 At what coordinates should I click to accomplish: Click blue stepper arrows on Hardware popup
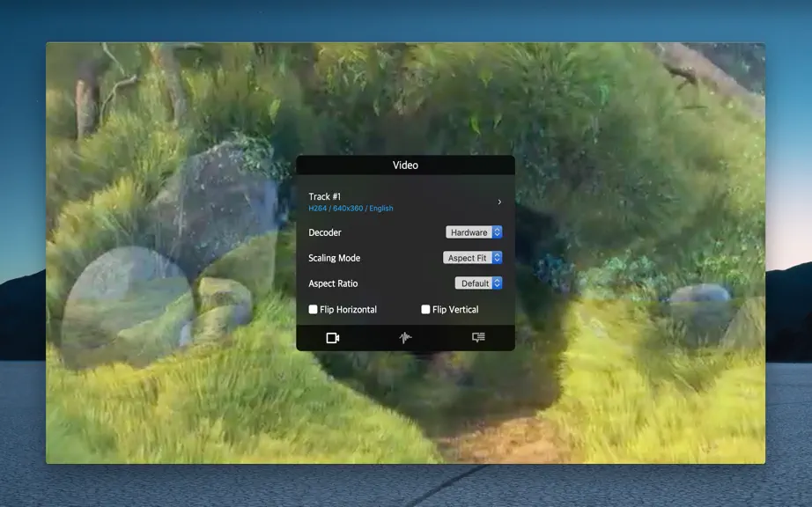(497, 232)
